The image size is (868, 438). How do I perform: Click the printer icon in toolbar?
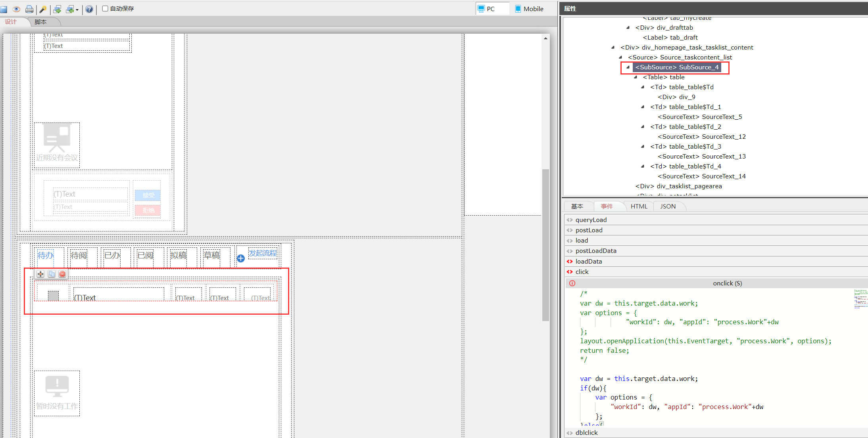click(29, 9)
